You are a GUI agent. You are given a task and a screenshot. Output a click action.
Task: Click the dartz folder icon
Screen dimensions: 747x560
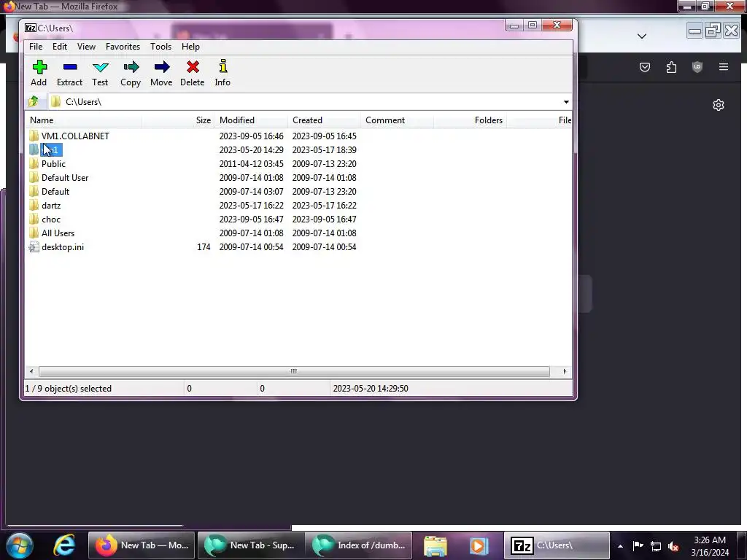pyautogui.click(x=34, y=205)
